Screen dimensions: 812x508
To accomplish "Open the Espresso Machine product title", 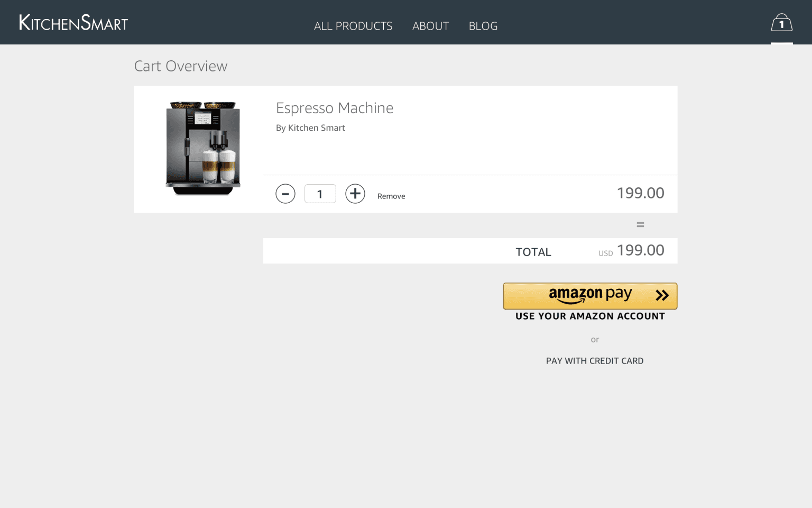I will tap(335, 108).
